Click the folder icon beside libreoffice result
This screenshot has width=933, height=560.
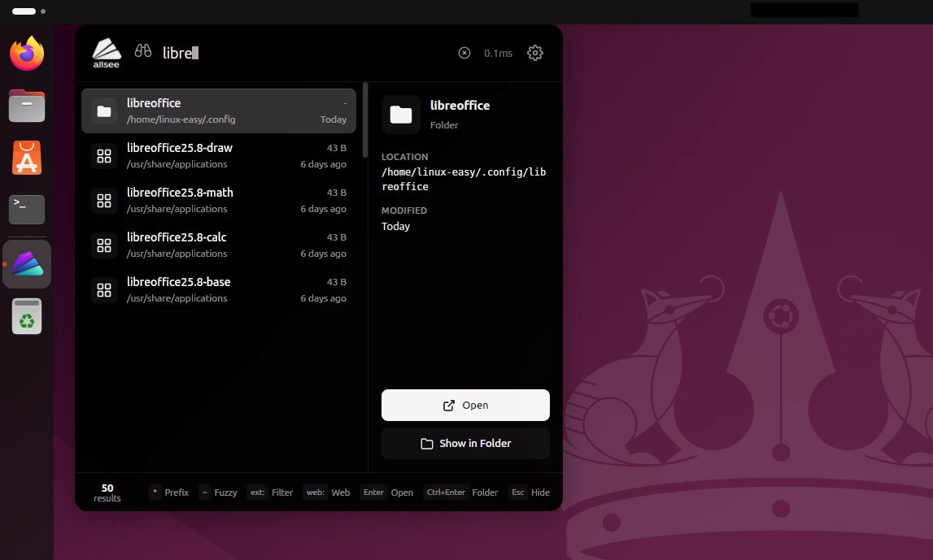[x=103, y=111]
